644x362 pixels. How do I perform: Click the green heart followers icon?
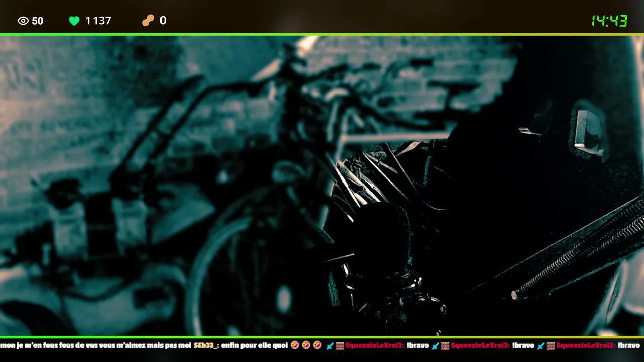click(x=74, y=21)
